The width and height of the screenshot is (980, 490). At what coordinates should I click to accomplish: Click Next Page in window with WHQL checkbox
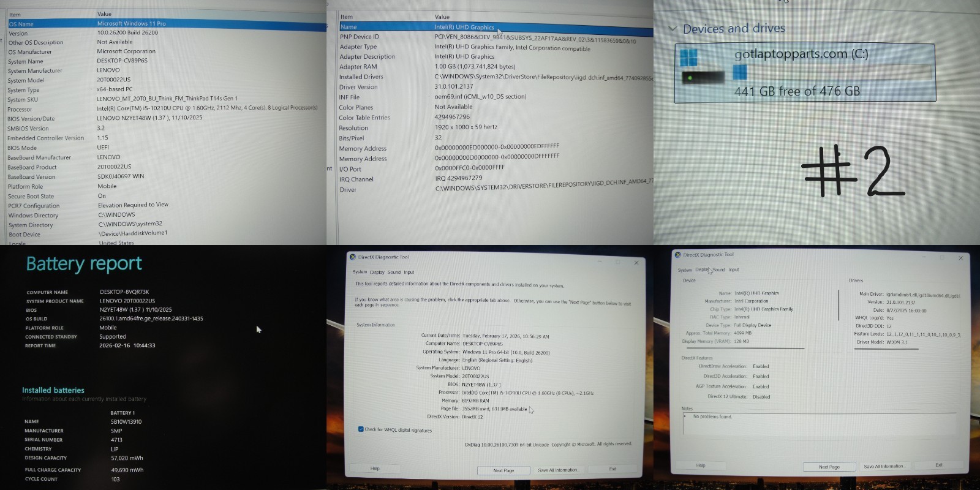click(503, 470)
